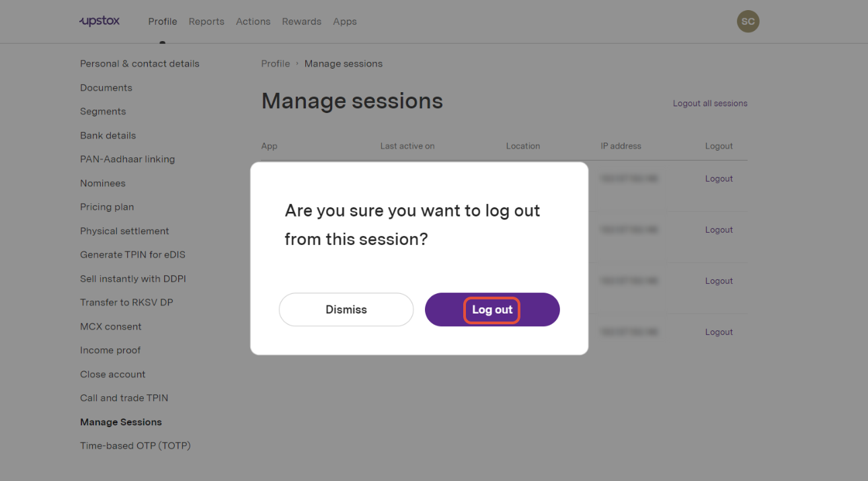Open the SC profile avatar
This screenshot has height=481, width=868.
[748, 22]
